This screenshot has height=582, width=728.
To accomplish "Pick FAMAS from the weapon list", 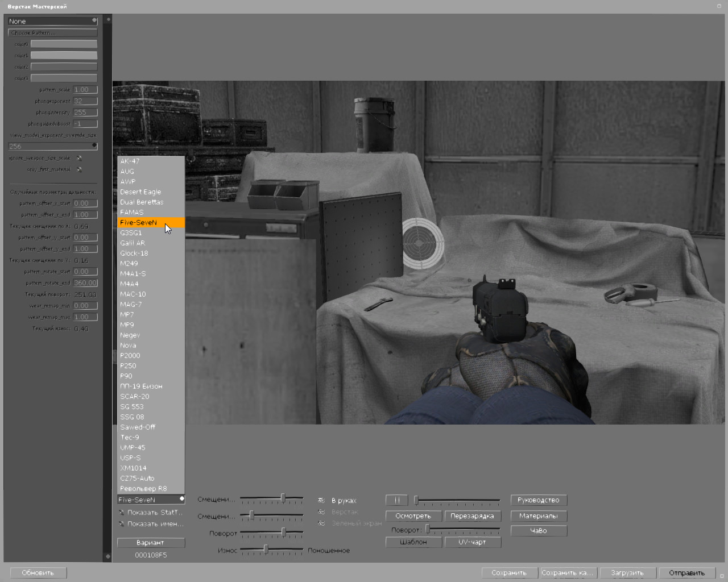I will (x=151, y=212).
